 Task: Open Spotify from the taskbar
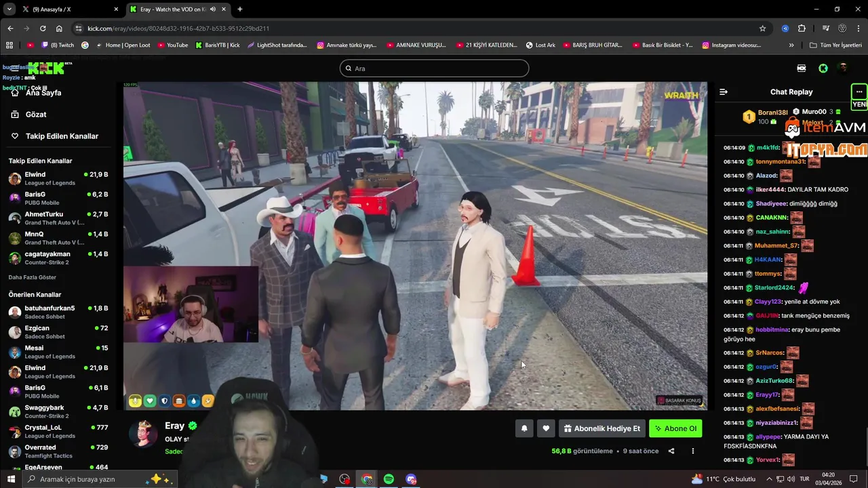[389, 479]
